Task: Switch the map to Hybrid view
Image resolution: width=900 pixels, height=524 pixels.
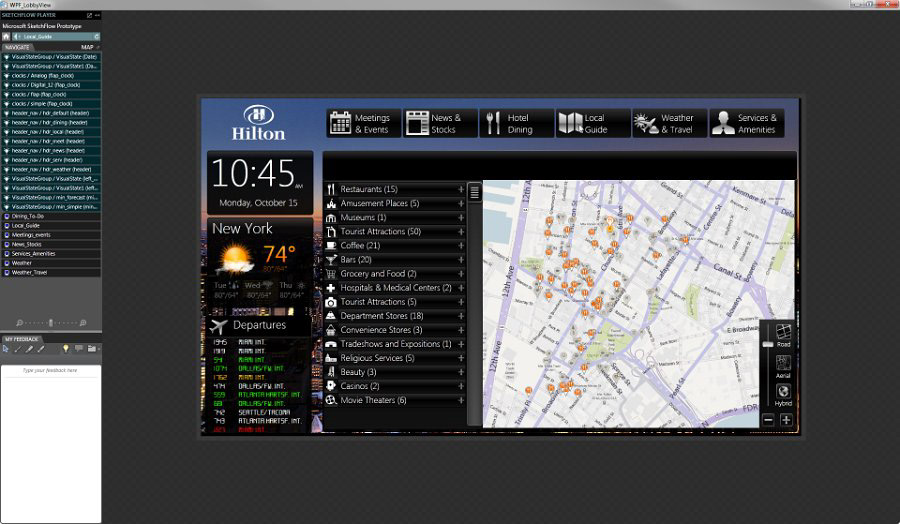Action: 783,395
